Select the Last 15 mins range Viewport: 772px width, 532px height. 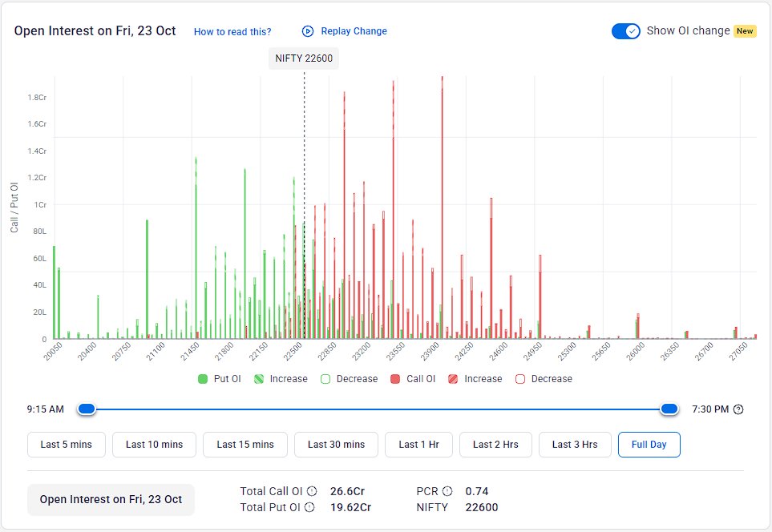click(245, 445)
